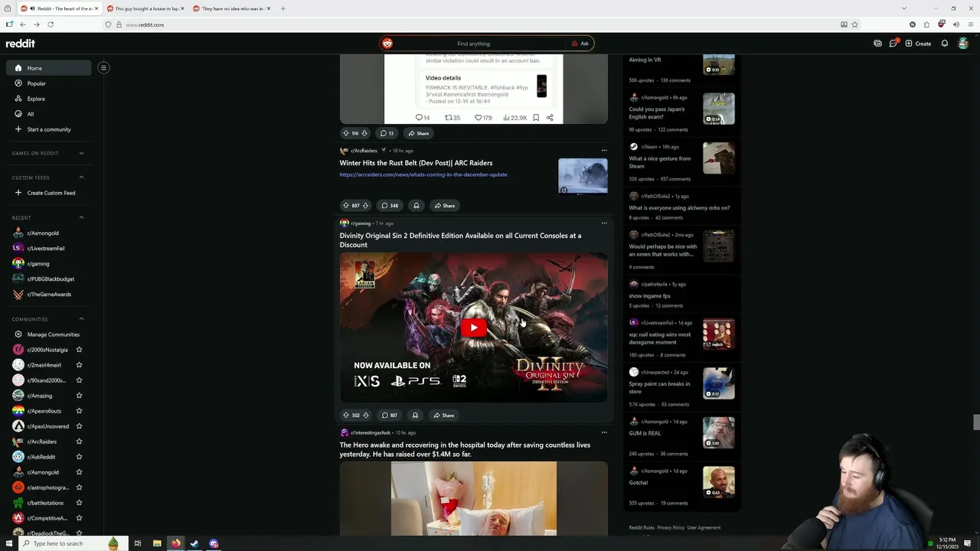
Task: Favorite r/battlestations with its star
Action: [x=79, y=503]
